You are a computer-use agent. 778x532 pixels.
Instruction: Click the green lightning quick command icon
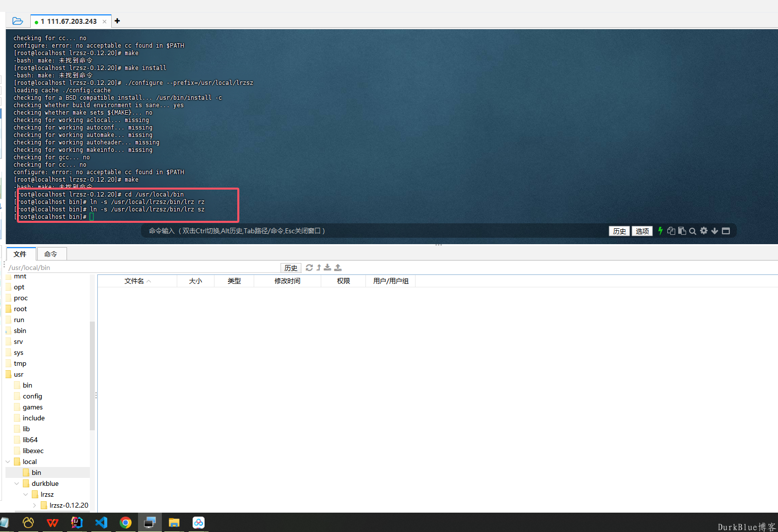tap(660, 231)
